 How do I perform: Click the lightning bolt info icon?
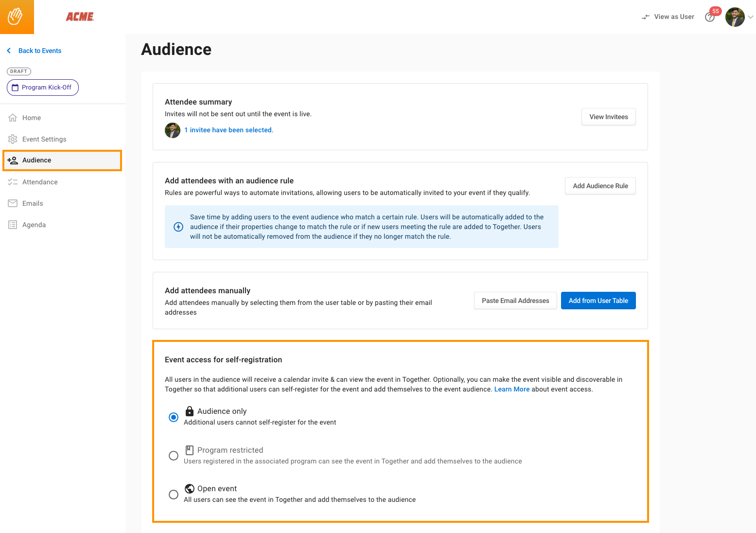tap(178, 227)
